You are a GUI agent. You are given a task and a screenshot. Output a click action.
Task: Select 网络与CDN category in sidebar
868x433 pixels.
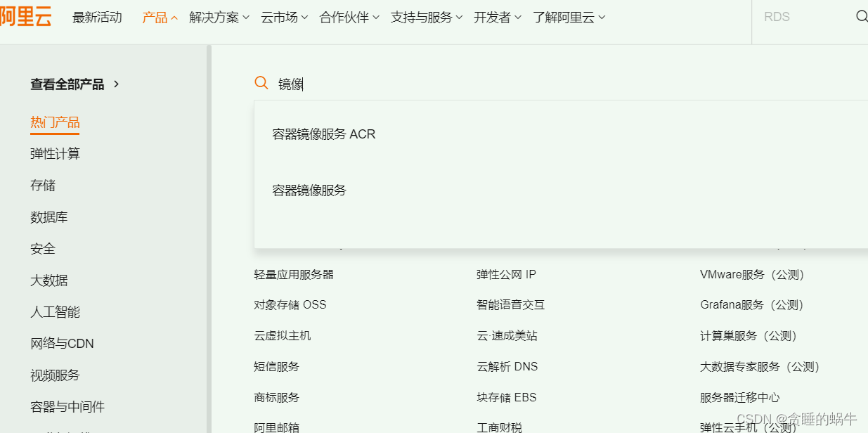(62, 343)
